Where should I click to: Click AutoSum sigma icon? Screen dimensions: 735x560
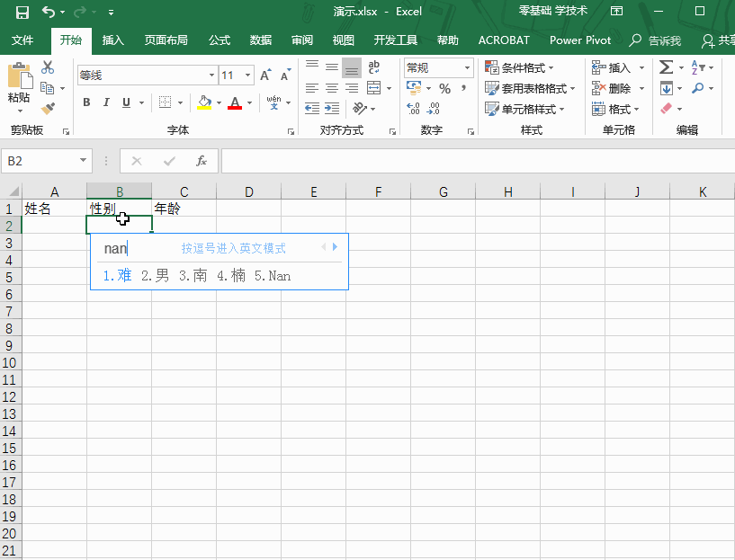(666, 67)
